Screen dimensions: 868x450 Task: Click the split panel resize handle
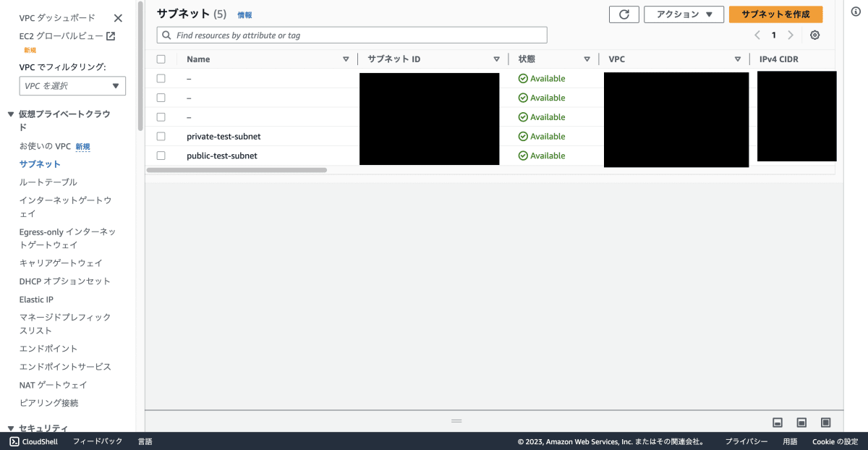click(456, 420)
